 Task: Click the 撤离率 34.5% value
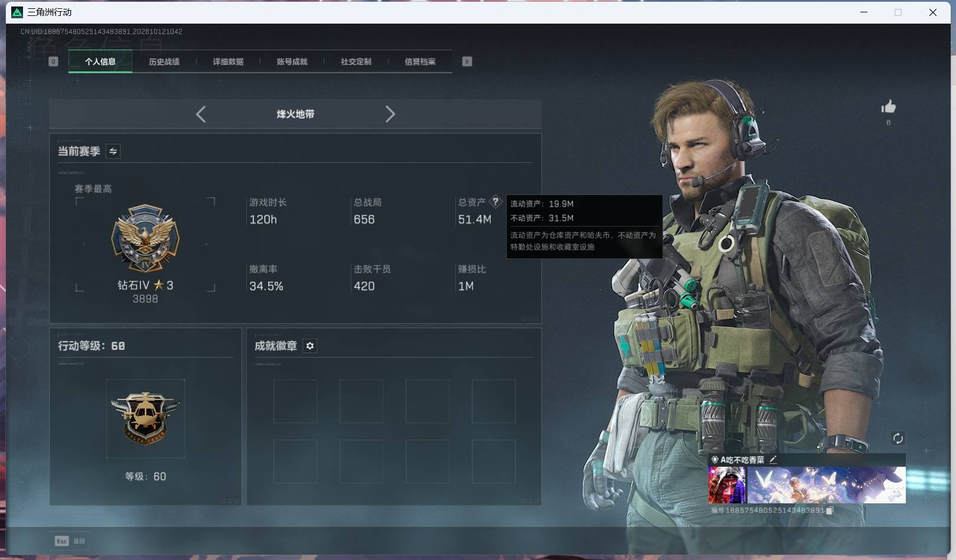[266, 286]
